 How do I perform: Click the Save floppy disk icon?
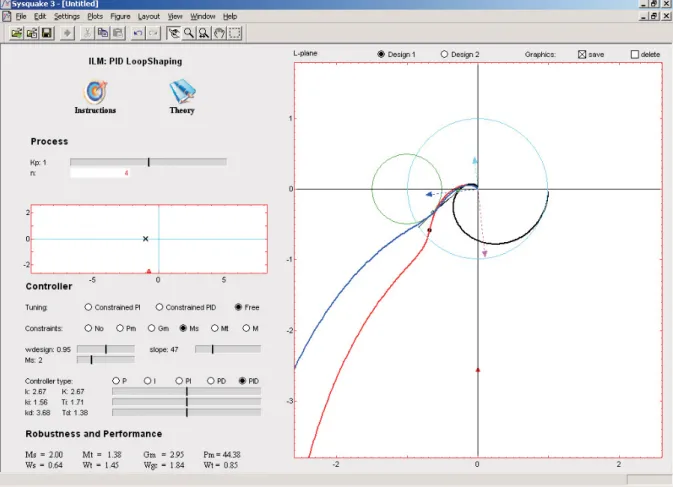pos(47,33)
